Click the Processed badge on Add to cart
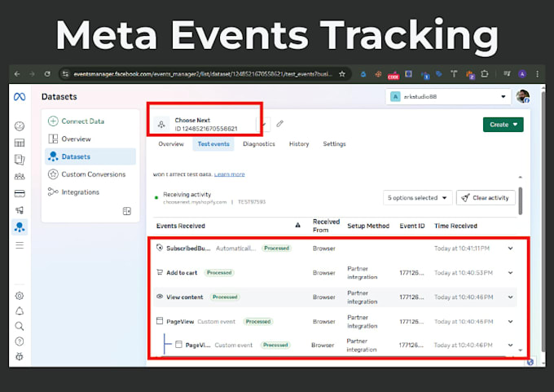The image size is (554, 392). [219, 272]
